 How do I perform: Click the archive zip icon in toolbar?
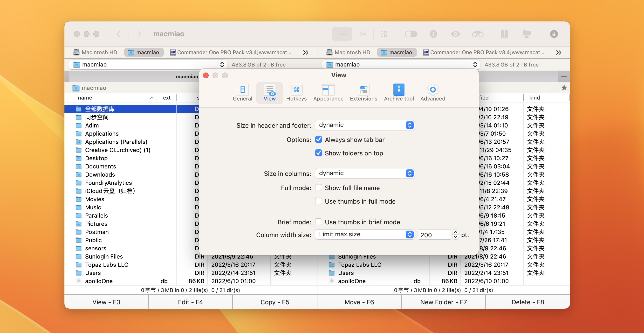504,34
